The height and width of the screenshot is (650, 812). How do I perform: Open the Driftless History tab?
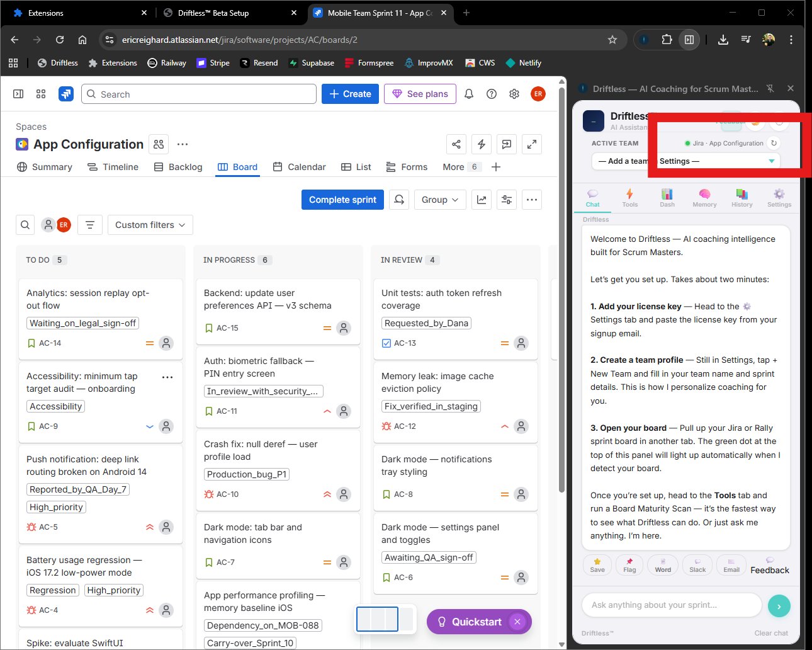click(x=742, y=197)
